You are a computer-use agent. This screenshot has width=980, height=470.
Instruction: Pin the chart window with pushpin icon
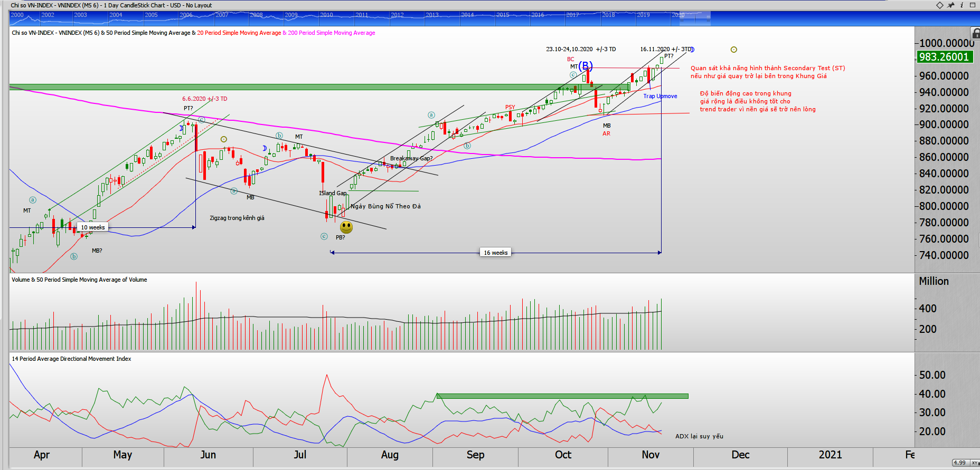click(x=951, y=5)
